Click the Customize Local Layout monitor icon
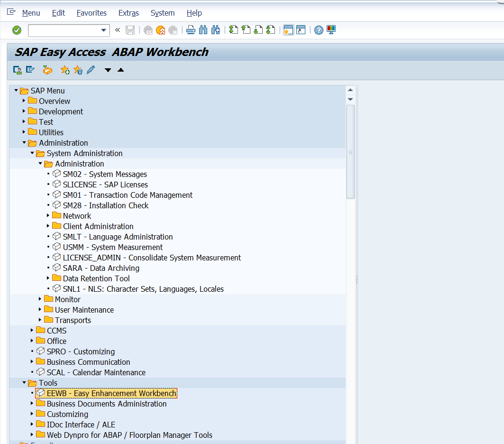The width and height of the screenshot is (504, 444). 331,30
